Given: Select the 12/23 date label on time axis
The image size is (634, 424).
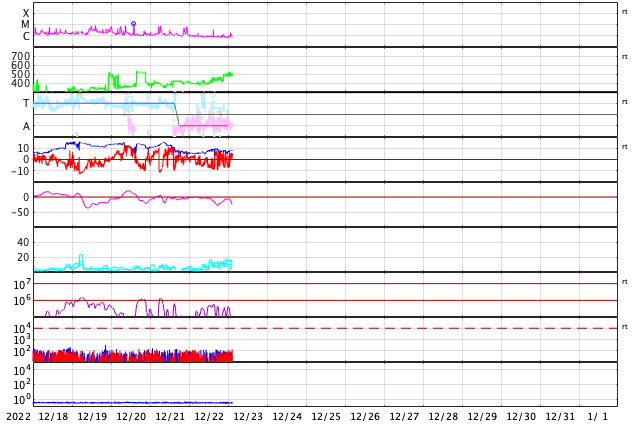Looking at the screenshot, I should coord(248,416).
